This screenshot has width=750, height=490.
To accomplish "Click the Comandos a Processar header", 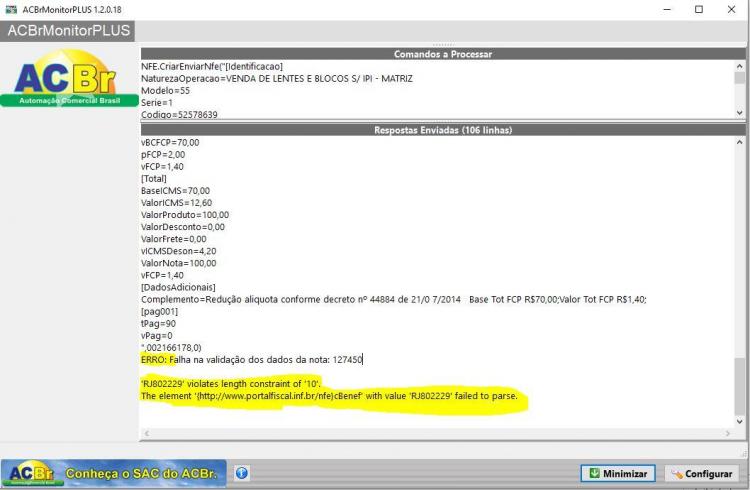I will 443,54.
